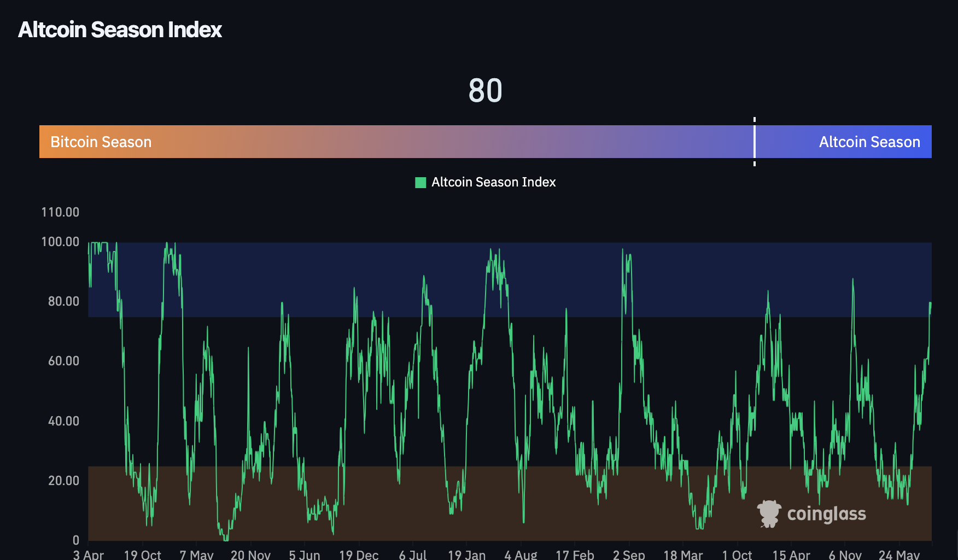Click the Altcoin Season Index title

120,30
